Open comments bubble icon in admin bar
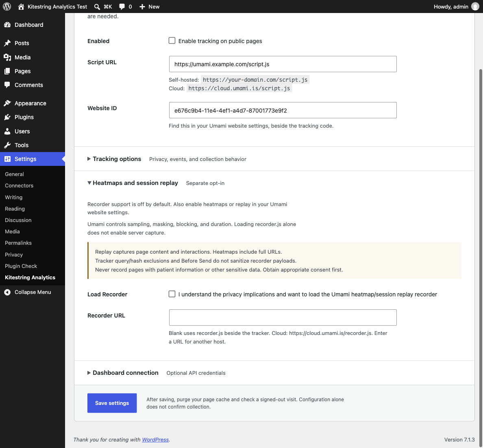This screenshot has height=448, width=483. tap(122, 7)
